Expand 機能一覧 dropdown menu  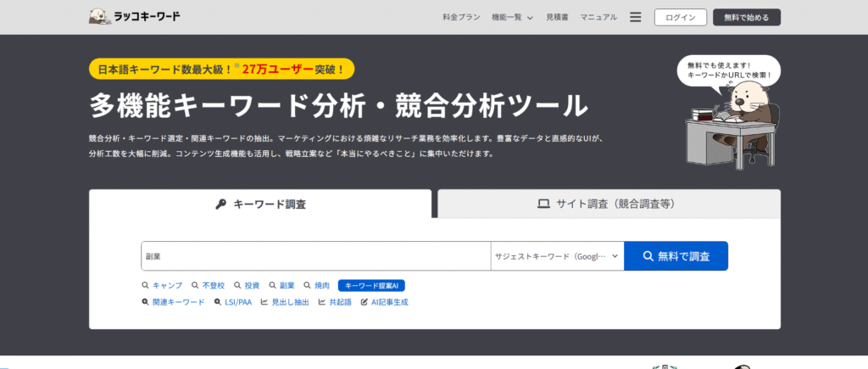click(x=512, y=17)
